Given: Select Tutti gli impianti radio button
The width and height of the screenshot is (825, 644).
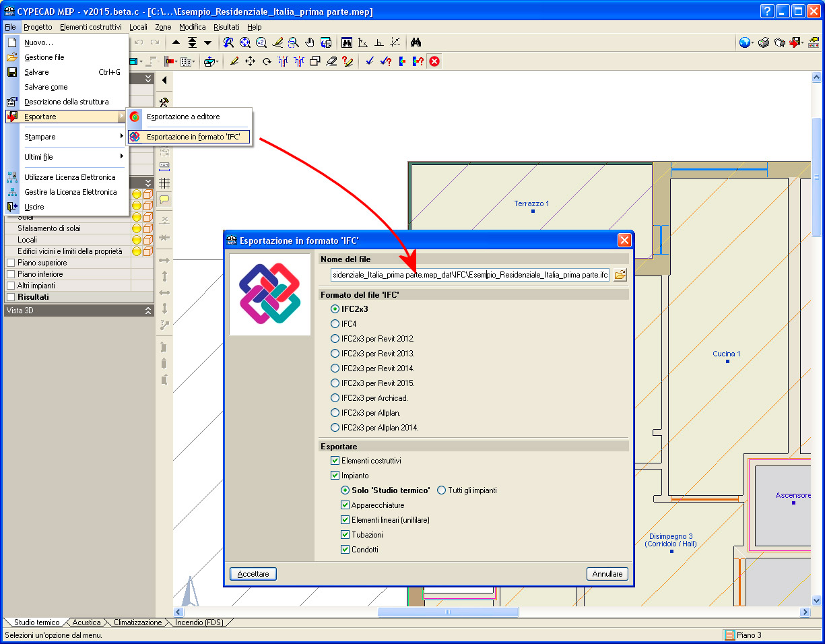Looking at the screenshot, I should click(442, 490).
